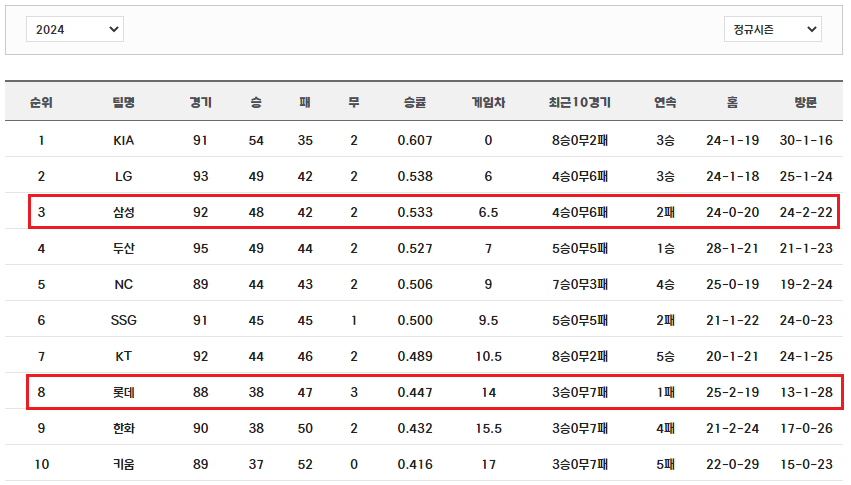Screen dimensions: 851x485
Task: Click away record 21-1-23 for 두산
Action: [806, 248]
